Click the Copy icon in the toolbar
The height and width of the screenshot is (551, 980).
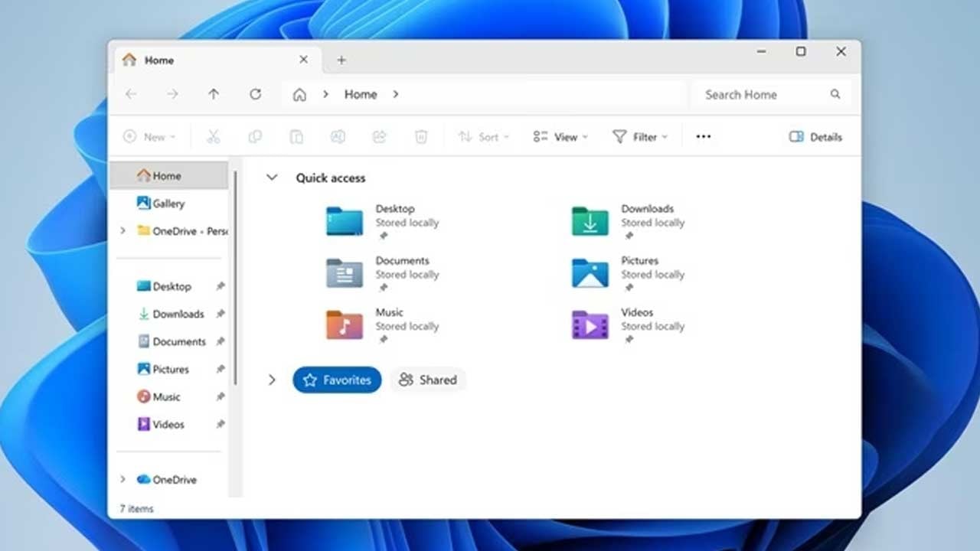click(255, 136)
